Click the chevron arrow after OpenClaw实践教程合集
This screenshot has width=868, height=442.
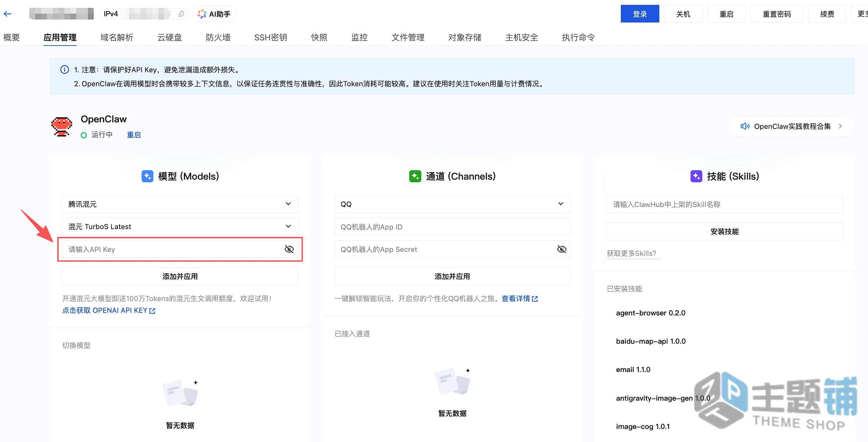[x=840, y=126]
